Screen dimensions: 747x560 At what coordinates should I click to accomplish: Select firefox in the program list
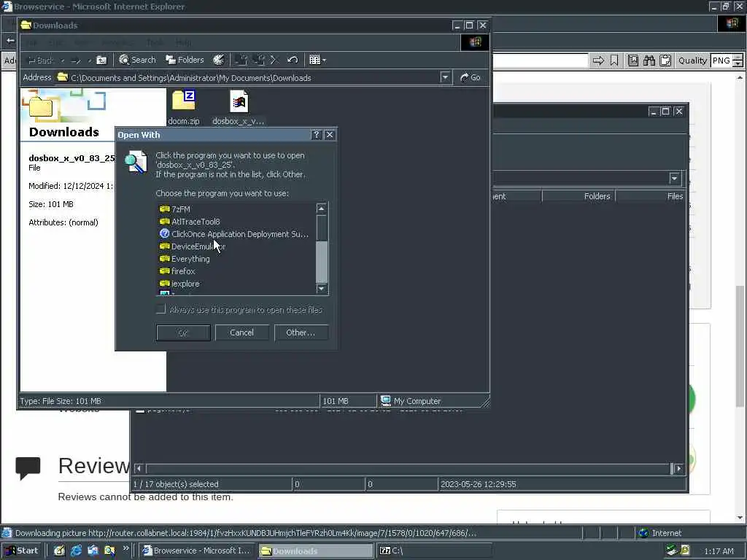pyautogui.click(x=177, y=271)
